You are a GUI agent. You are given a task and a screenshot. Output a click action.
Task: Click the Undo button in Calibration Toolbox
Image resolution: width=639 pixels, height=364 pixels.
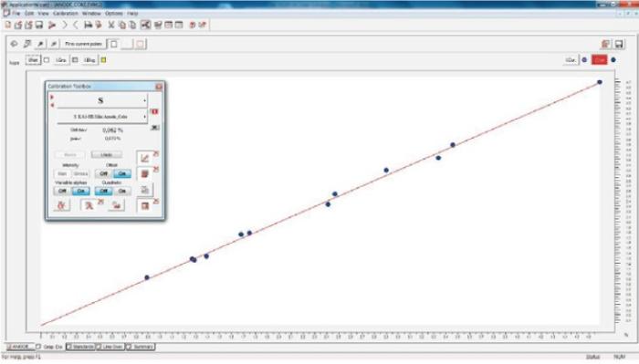(x=107, y=155)
